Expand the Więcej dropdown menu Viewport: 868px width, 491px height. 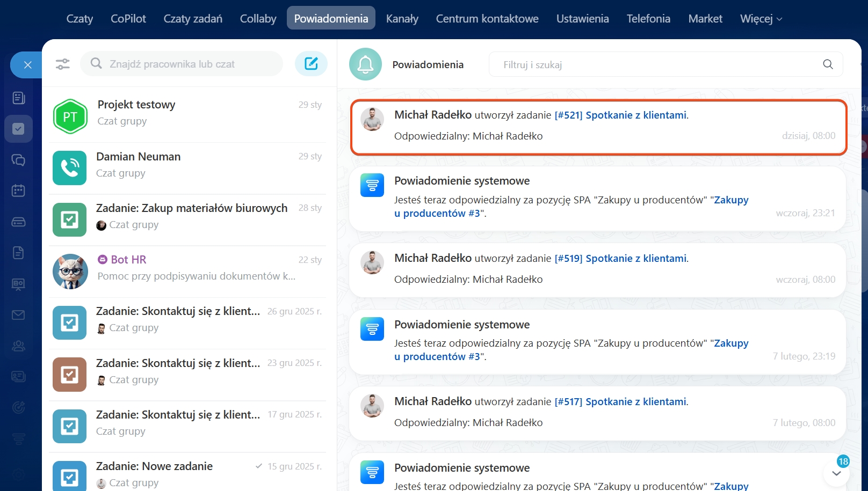point(761,19)
